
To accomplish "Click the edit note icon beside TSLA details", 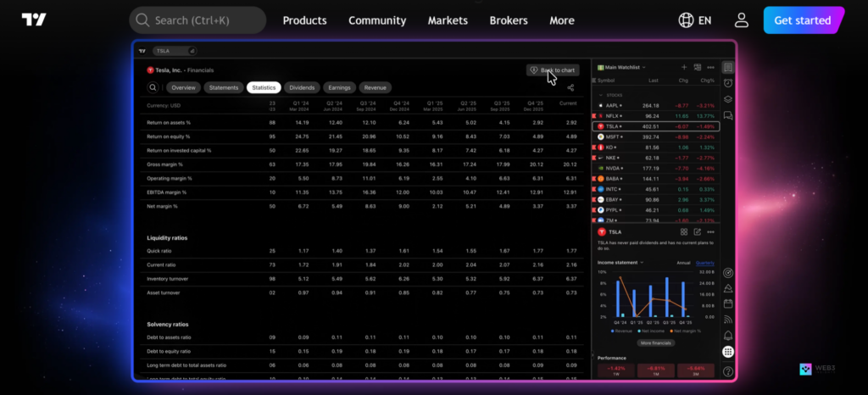I will point(698,231).
